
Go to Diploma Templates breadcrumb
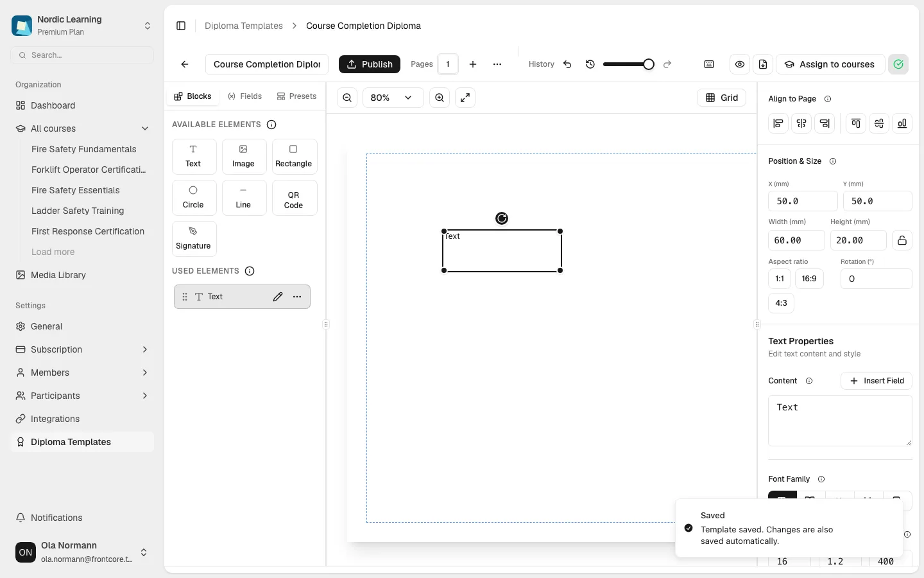point(244,26)
